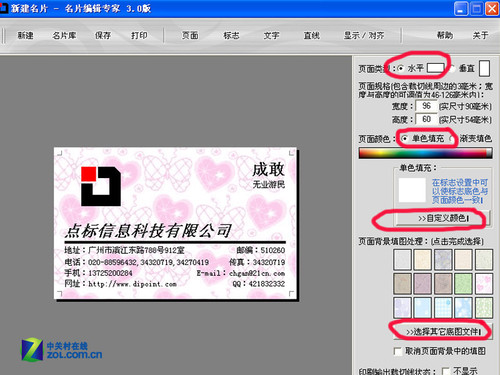Pick a color from the rainbow color bar
Image resolution: width=500 pixels, height=375 pixels.
(x=425, y=153)
